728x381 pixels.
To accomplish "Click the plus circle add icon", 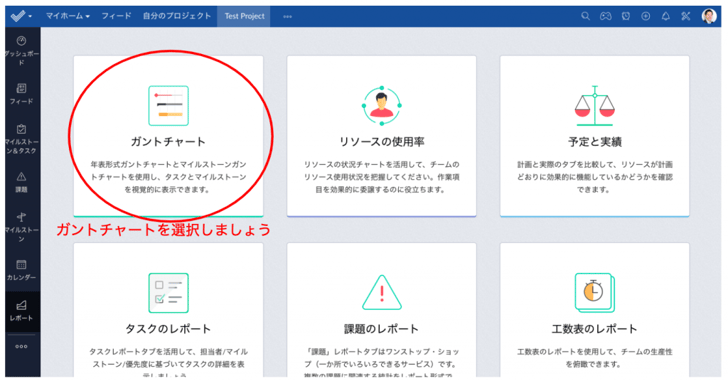I will pos(646,16).
